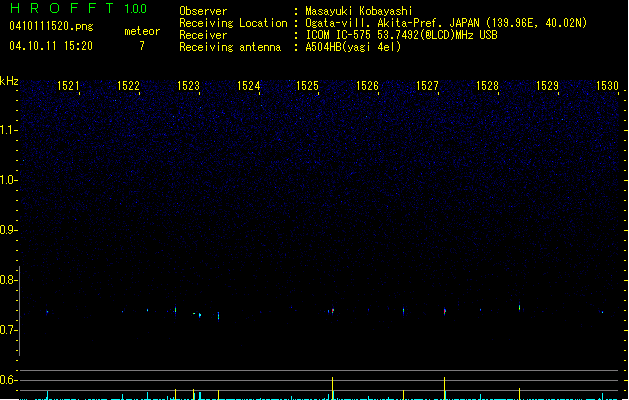Click the 0.6 frequency axis label
Image resolution: width=629 pixels, height=400 pixels.
(x=8, y=380)
